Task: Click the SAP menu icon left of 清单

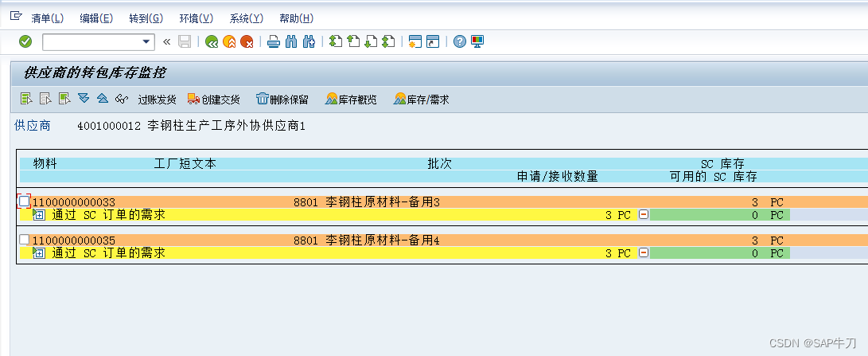Action: 16,17
